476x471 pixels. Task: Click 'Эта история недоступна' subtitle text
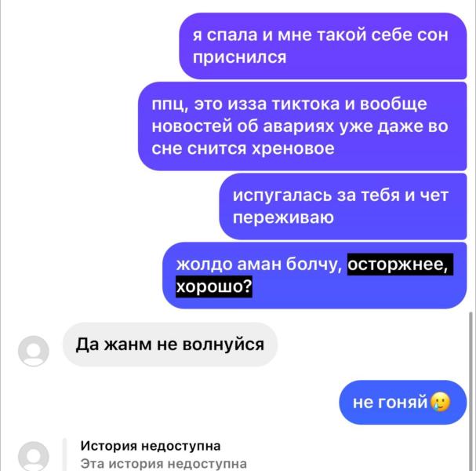click(x=164, y=464)
